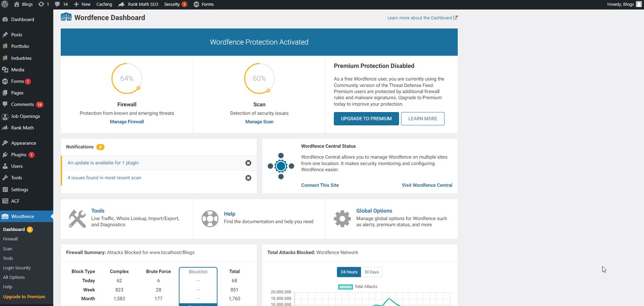Open Caching in the admin bar
The height and width of the screenshot is (306, 644).
pos(104,4)
